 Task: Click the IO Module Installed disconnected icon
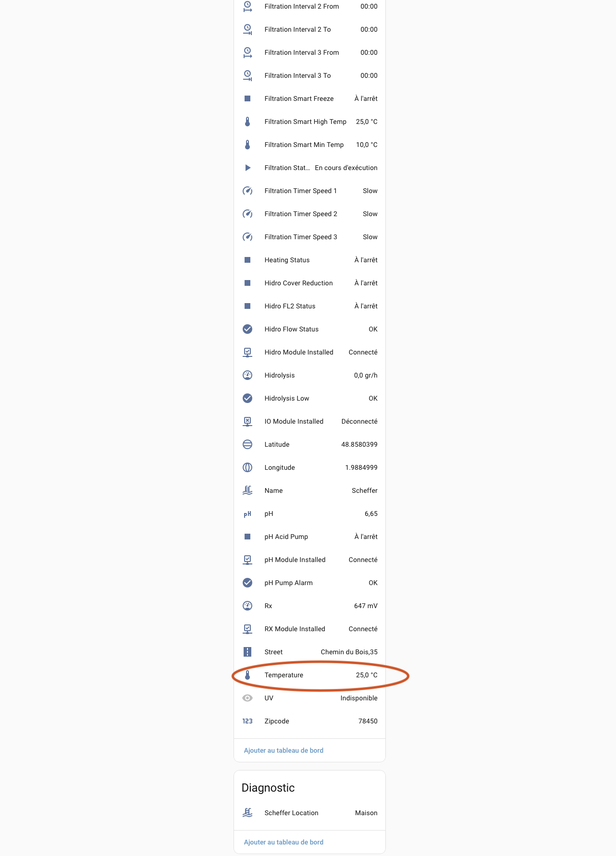pos(247,421)
